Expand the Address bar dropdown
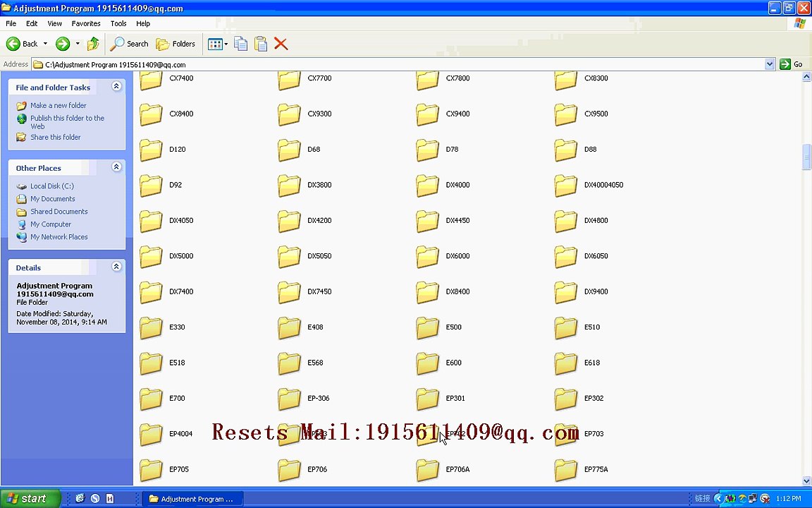This screenshot has height=508, width=812. point(770,64)
